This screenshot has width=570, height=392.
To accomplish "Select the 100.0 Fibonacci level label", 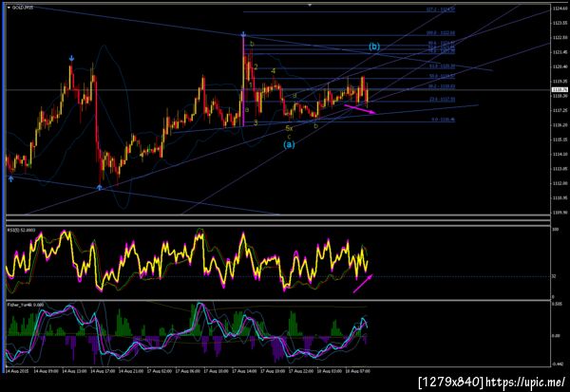I will [440, 33].
